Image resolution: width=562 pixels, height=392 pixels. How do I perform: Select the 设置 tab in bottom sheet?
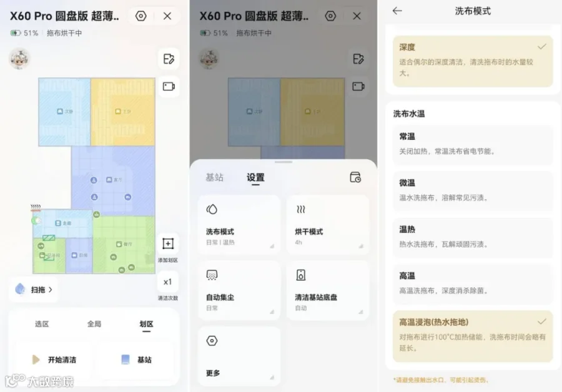tap(255, 177)
